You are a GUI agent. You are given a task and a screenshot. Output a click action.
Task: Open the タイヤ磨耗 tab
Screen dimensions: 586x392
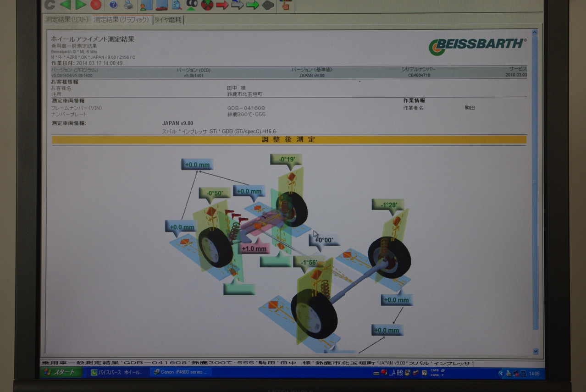tap(168, 20)
